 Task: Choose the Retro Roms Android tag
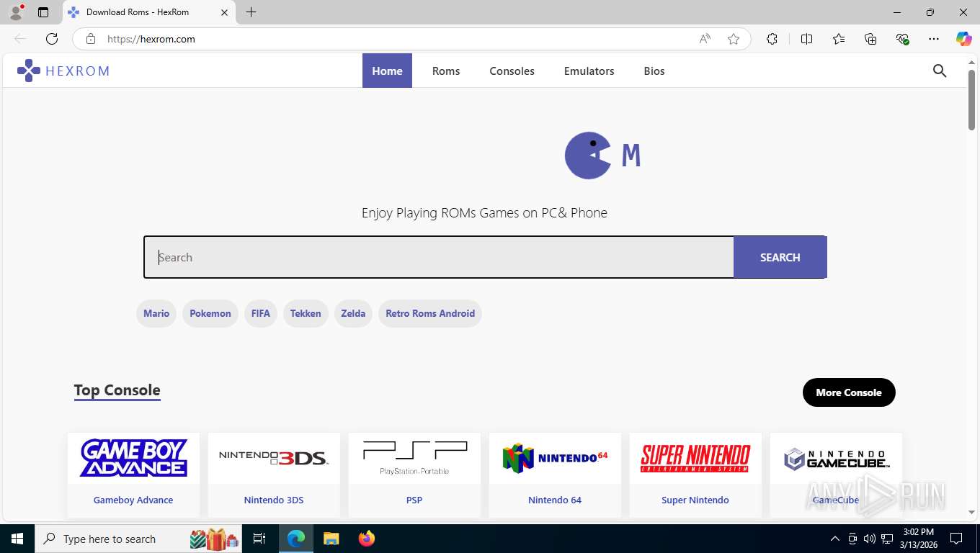430,313
